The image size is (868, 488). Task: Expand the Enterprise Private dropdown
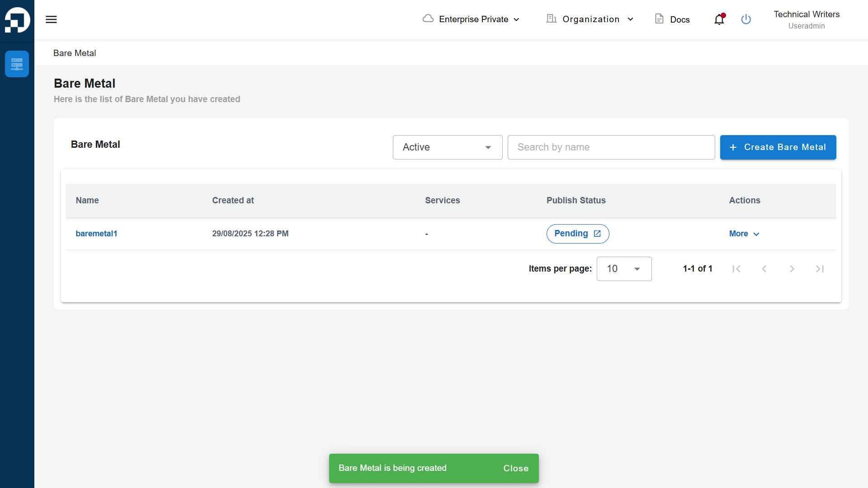tap(471, 19)
